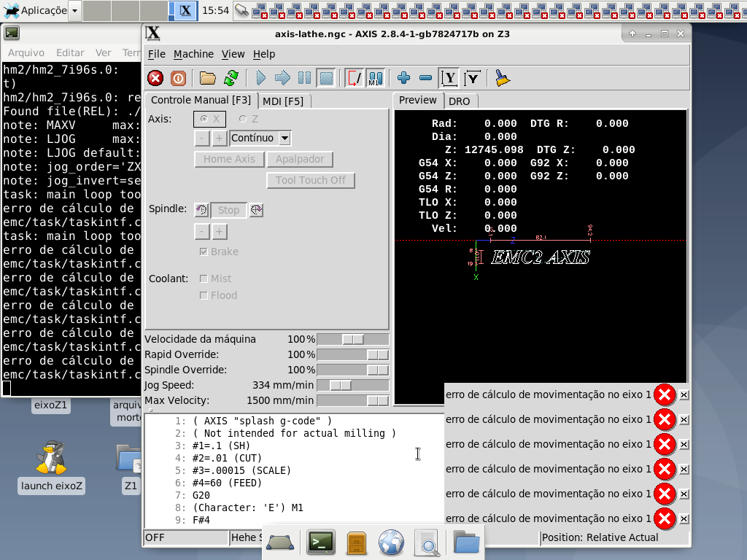Click show desktop icon in dock

tap(281, 542)
